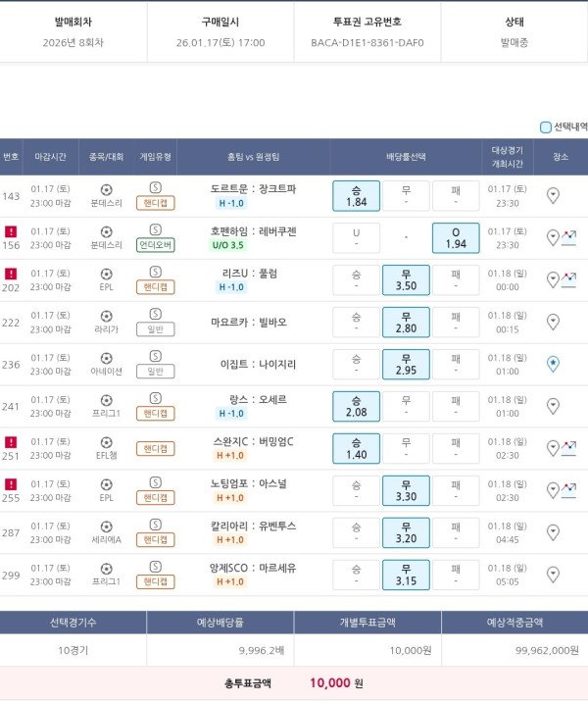588x702 pixels.
Task: Open venue pin for match 156
Action: click(x=553, y=237)
